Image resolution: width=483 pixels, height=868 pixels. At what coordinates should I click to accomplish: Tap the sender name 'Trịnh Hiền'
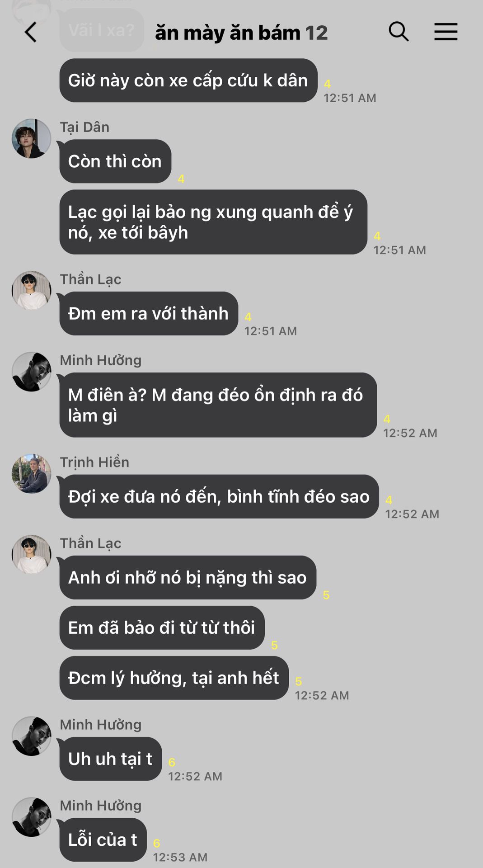click(94, 462)
